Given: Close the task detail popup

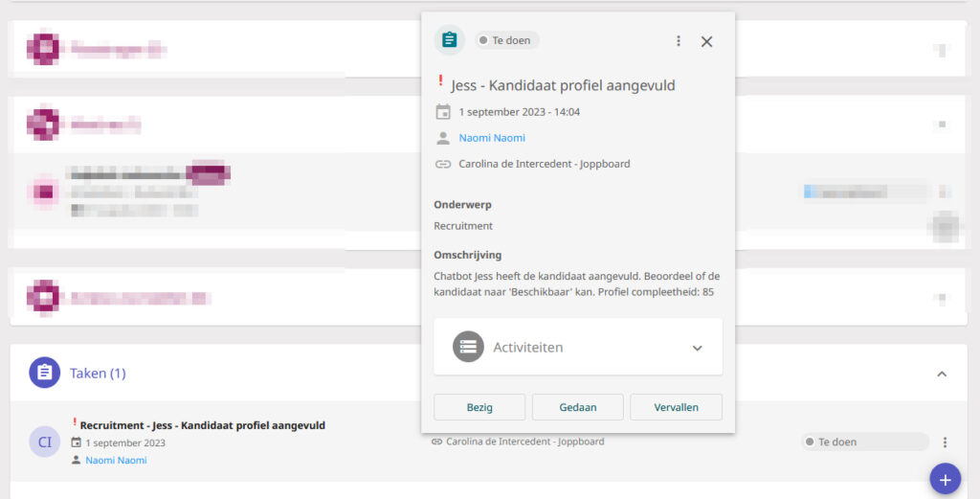Looking at the screenshot, I should 707,41.
